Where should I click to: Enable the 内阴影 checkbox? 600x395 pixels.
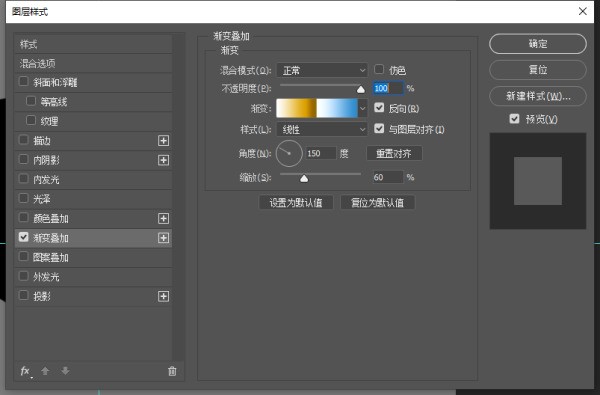click(x=23, y=159)
